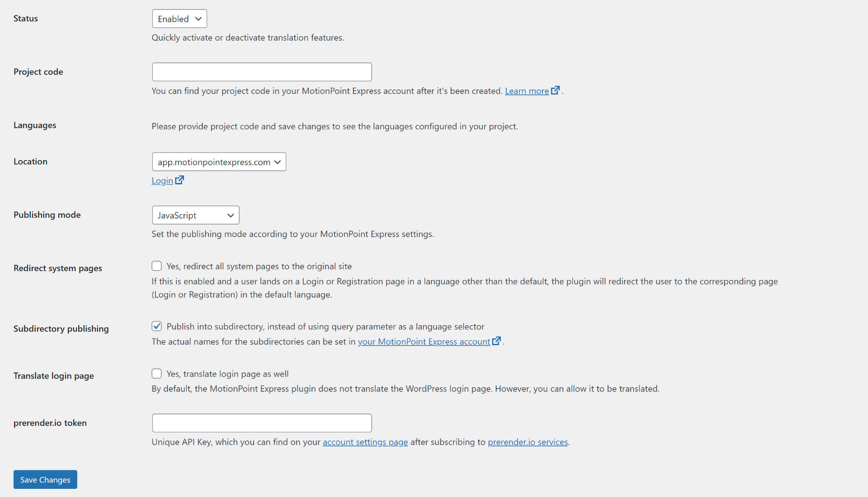This screenshot has width=868, height=497.
Task: Click the prerender.io services hyperlink
Action: [528, 441]
